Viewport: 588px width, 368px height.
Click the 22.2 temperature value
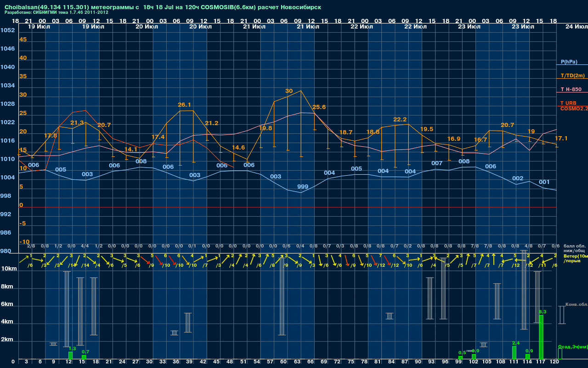(400, 120)
